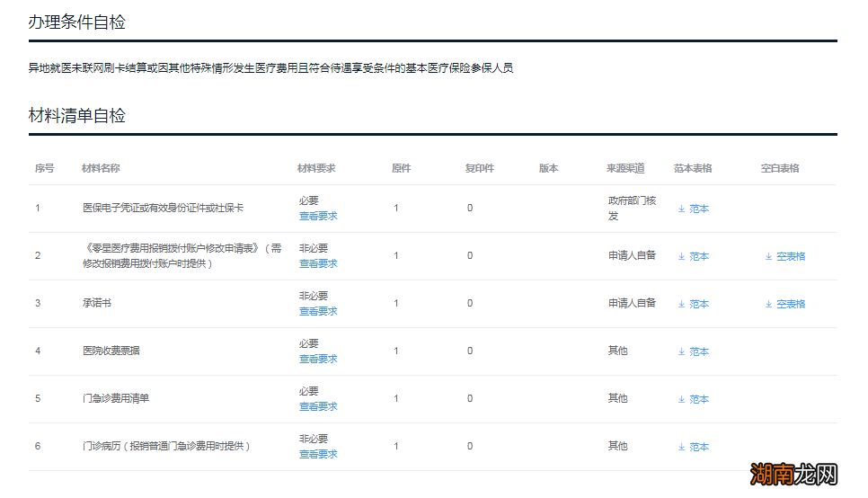The image size is (868, 498).
Task: Click the 政府部门核发 source cell
Action: [x=633, y=209]
